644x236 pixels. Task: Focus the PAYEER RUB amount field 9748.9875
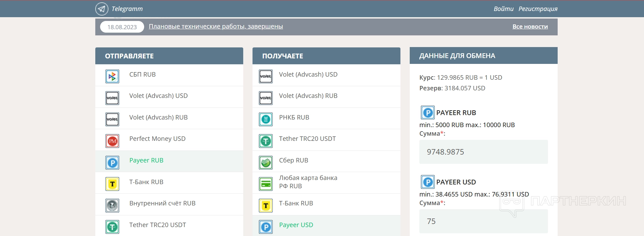[x=483, y=152]
